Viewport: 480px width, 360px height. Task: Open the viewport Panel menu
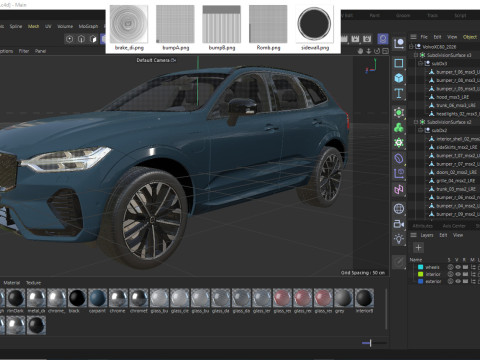point(40,51)
